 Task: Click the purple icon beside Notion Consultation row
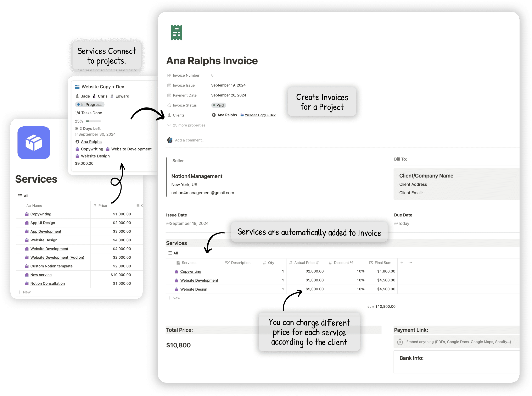pos(27,283)
